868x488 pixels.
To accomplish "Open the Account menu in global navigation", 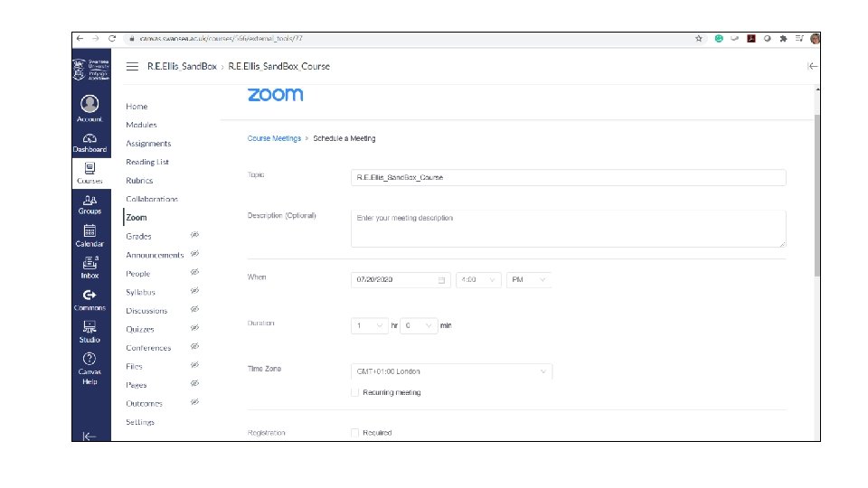I will coord(90,108).
